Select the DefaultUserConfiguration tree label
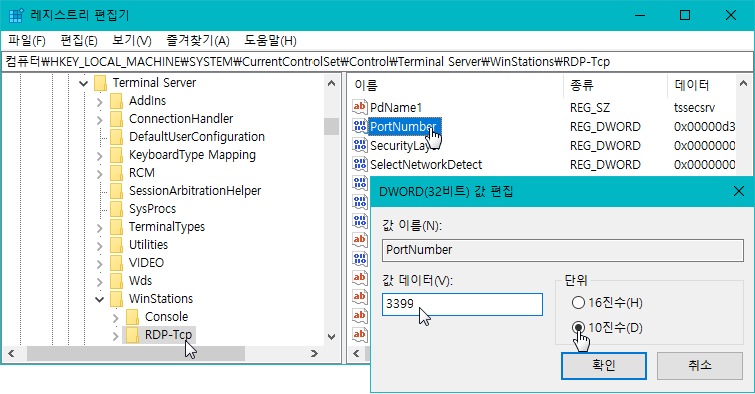The width and height of the screenshot is (755, 394). point(196,137)
